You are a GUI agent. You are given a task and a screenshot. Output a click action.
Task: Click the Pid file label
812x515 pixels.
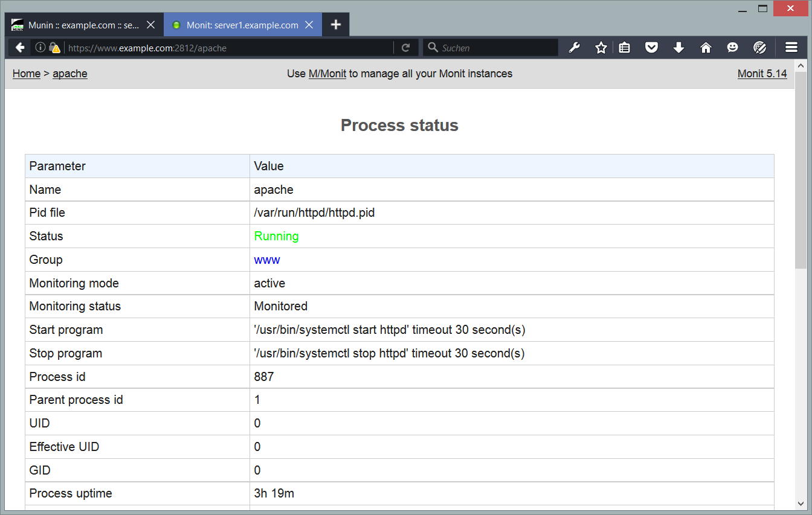pyautogui.click(x=47, y=213)
